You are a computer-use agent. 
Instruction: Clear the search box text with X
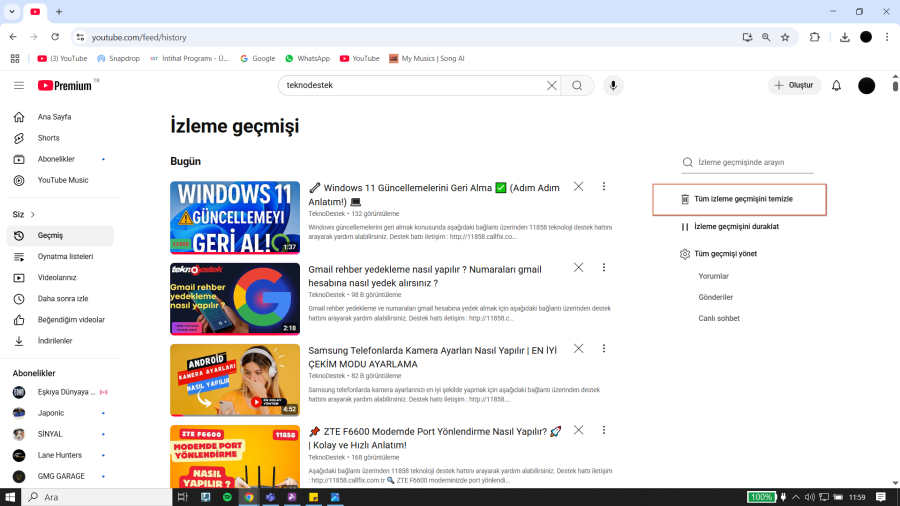[x=551, y=86]
